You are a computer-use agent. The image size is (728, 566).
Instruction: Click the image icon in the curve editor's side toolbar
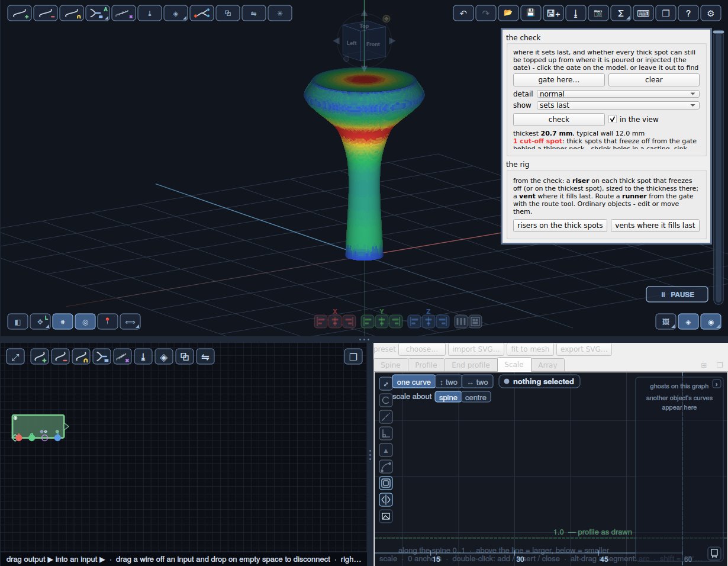click(x=386, y=516)
